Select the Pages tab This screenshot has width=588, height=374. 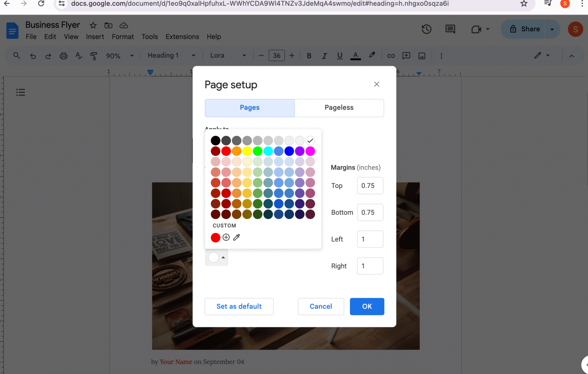[250, 108]
